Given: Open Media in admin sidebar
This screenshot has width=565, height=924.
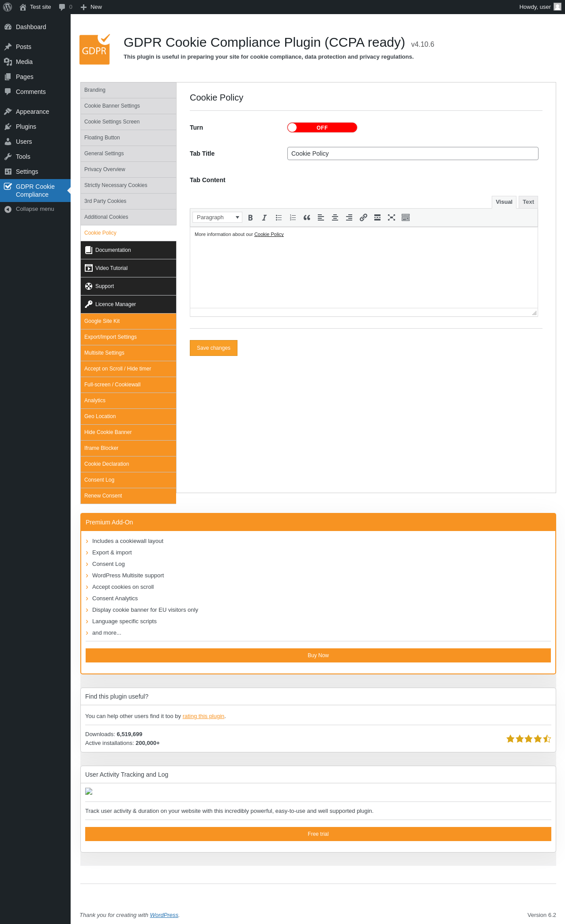Looking at the screenshot, I should point(35,62).
